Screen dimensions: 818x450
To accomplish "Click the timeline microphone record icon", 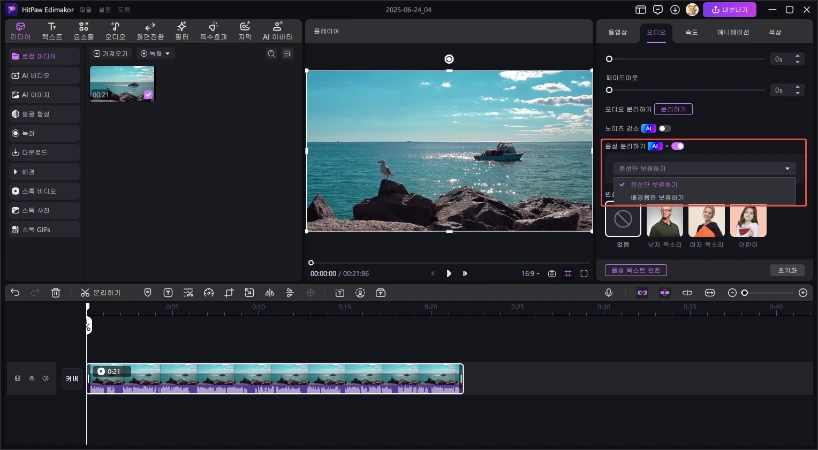I will (608, 293).
